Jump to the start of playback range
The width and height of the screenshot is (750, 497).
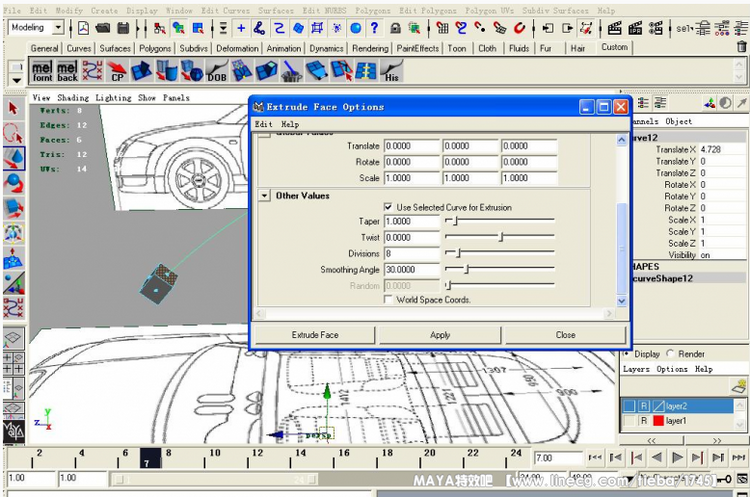coord(595,458)
